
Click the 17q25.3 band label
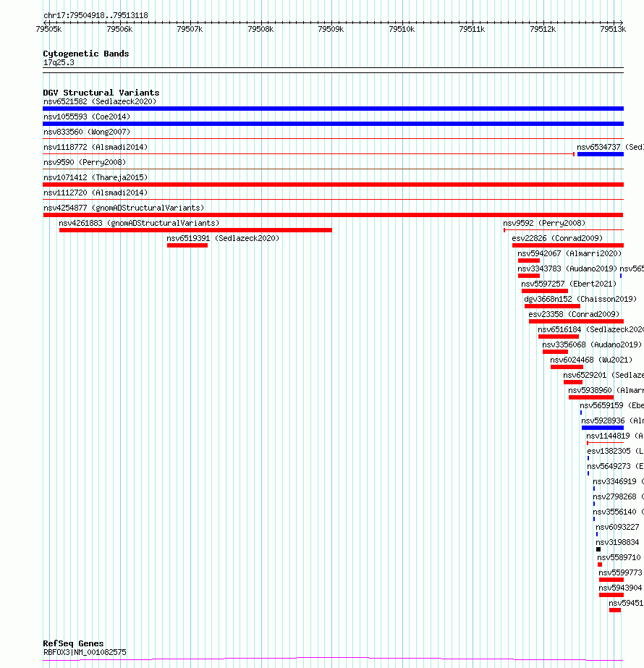[59, 63]
